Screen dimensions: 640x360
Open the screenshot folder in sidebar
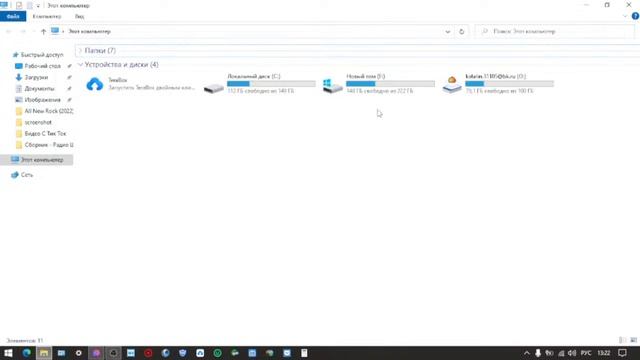(38, 122)
